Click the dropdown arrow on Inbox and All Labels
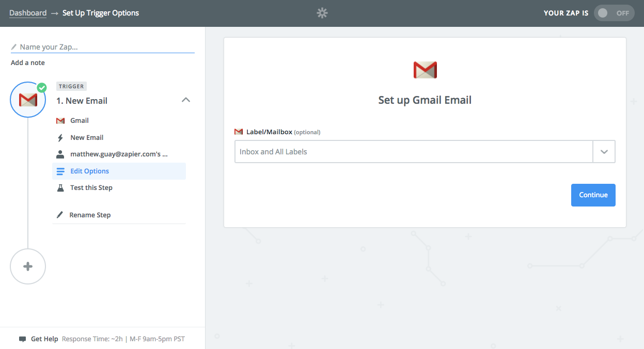Screen dimensions: 644x349 (604, 151)
